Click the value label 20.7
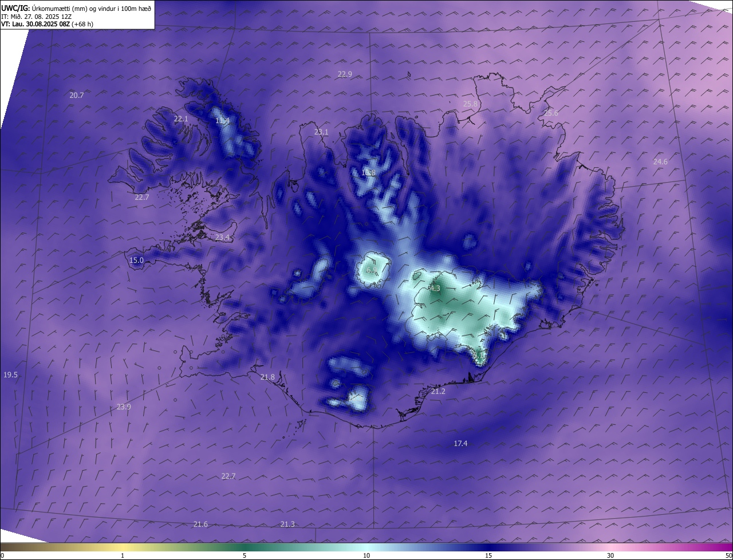733x560 pixels. (77, 95)
